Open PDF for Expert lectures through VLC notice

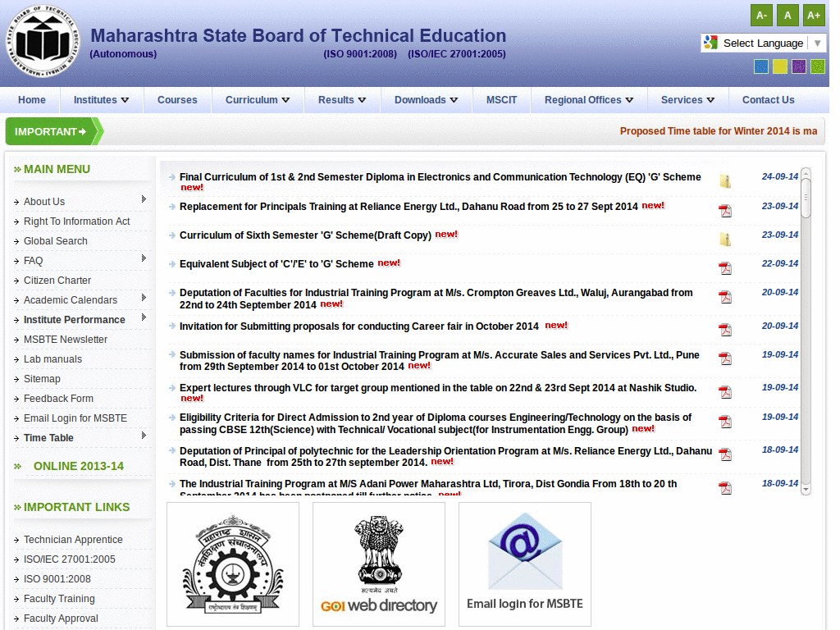point(725,392)
